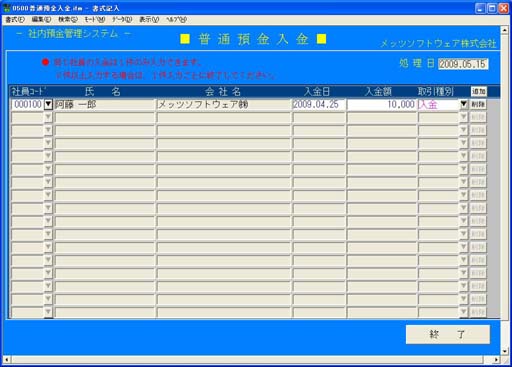Open the データ menu
512x367 pixels.
pos(122,20)
